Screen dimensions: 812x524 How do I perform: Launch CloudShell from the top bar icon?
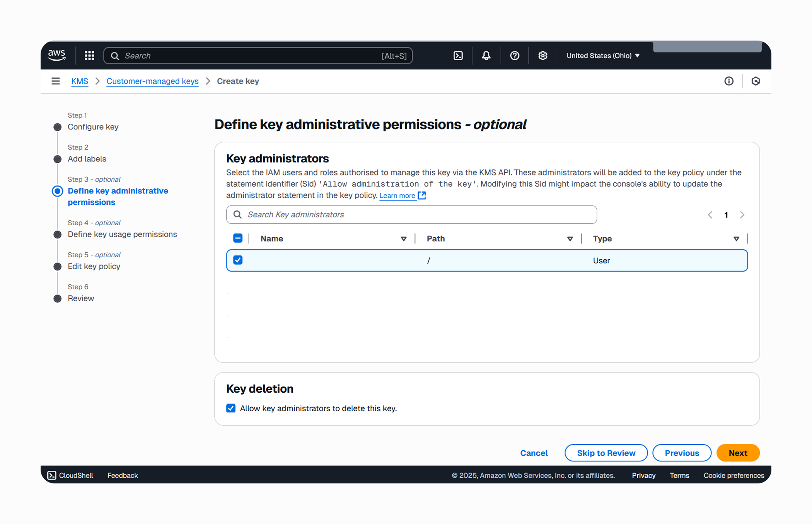[x=458, y=56]
